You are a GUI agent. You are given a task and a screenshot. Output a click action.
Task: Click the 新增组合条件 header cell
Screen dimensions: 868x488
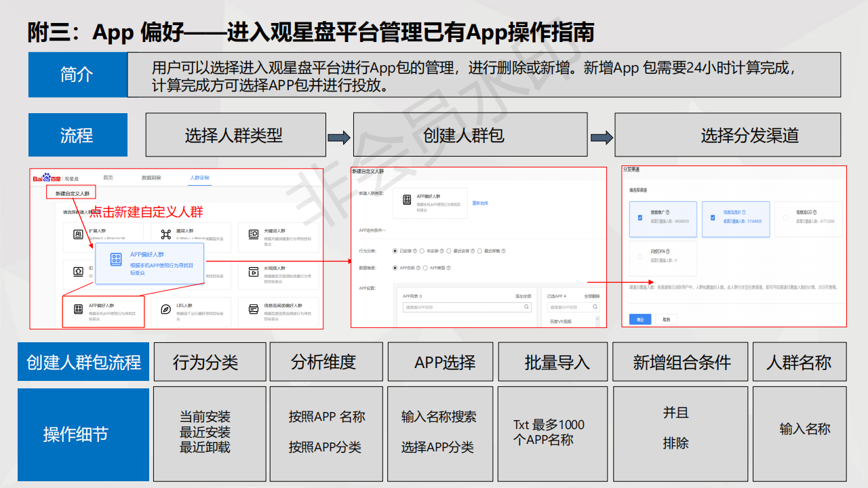(x=682, y=363)
